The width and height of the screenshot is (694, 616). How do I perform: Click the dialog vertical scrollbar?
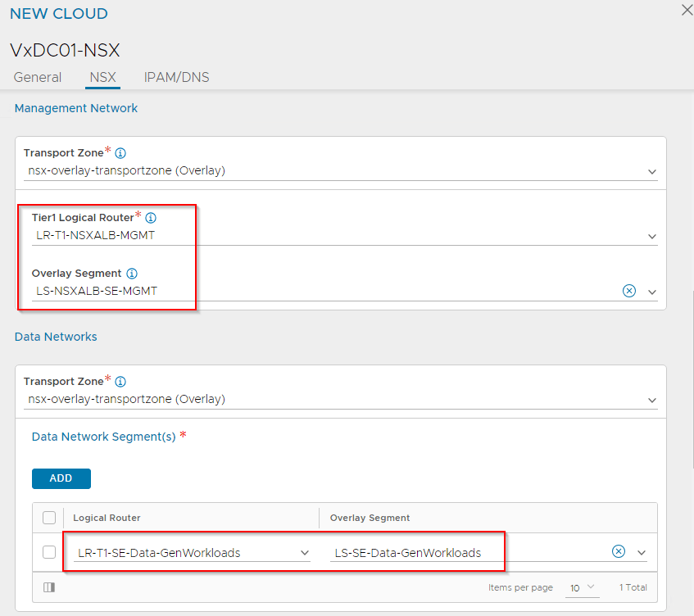coord(692,379)
